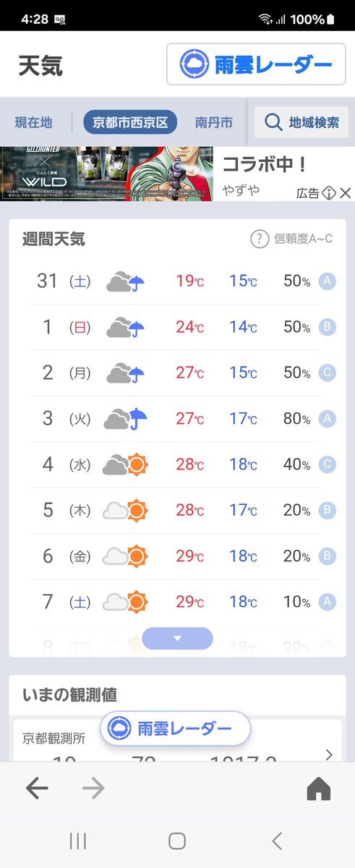Click the sunny cloud icon for day 5 (木)
This screenshot has width=355, height=868.
(x=126, y=510)
